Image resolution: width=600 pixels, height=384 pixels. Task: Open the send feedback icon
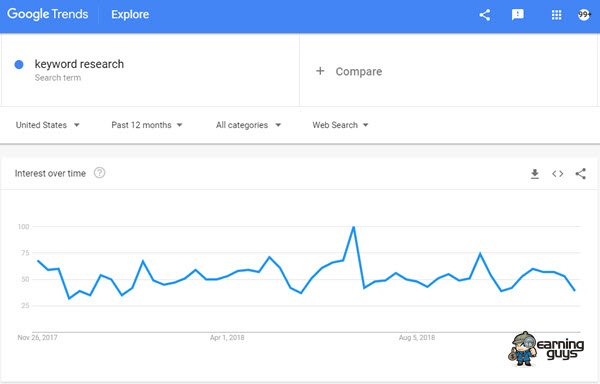tap(518, 15)
